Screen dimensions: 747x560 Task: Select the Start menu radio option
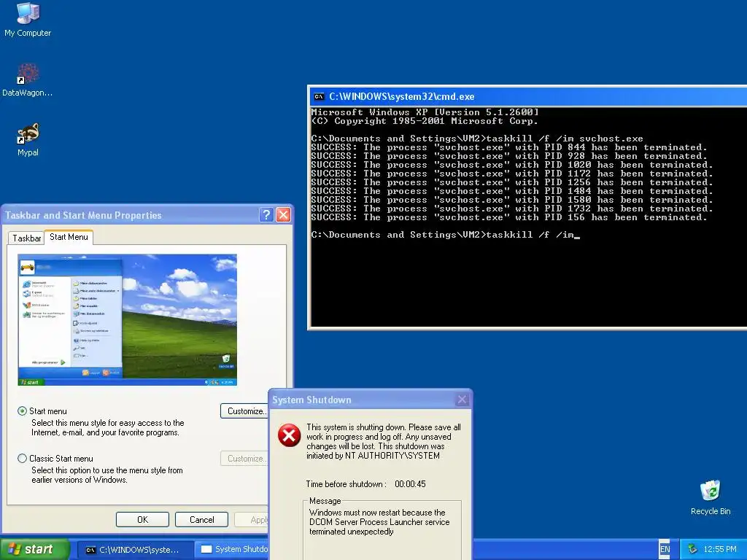(22, 411)
